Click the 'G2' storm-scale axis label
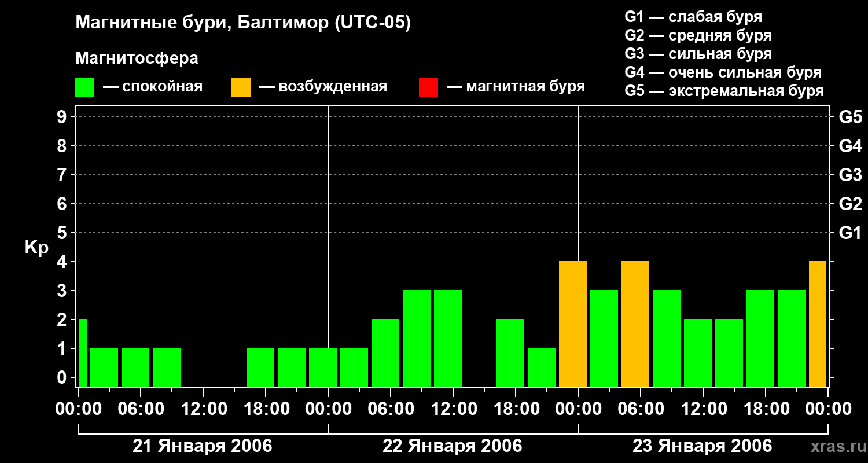This screenshot has height=463, width=868. point(850,204)
